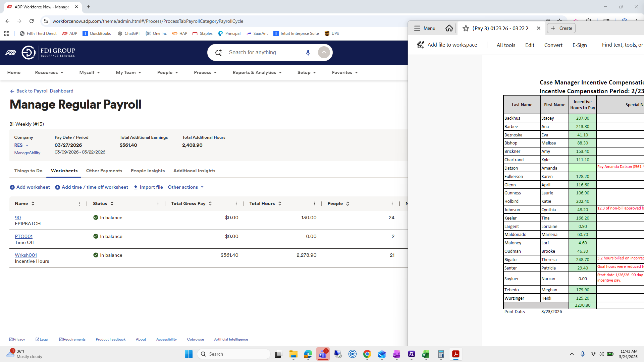Open the People Insights tab
This screenshot has height=362, width=644.
[x=148, y=171]
